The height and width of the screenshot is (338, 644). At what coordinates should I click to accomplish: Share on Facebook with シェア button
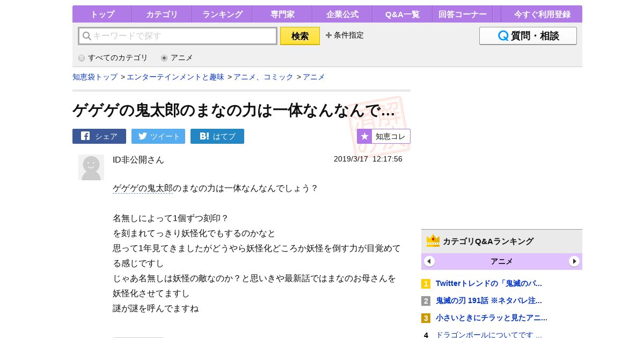(99, 136)
